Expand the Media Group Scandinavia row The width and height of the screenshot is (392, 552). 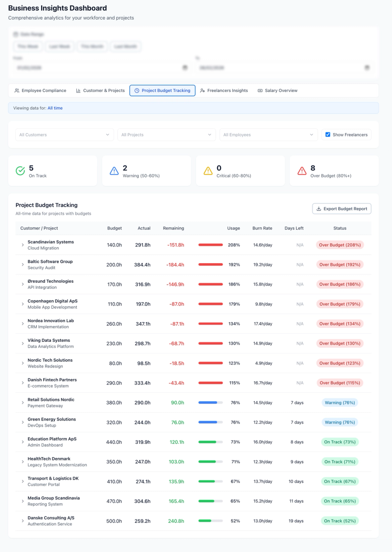(x=23, y=501)
